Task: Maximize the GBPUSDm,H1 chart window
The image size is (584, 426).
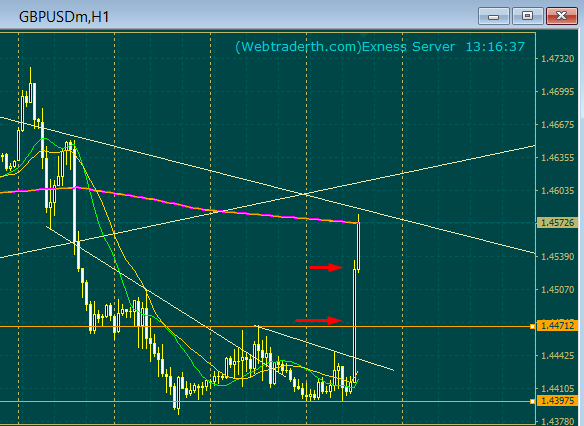Action: [x=527, y=16]
